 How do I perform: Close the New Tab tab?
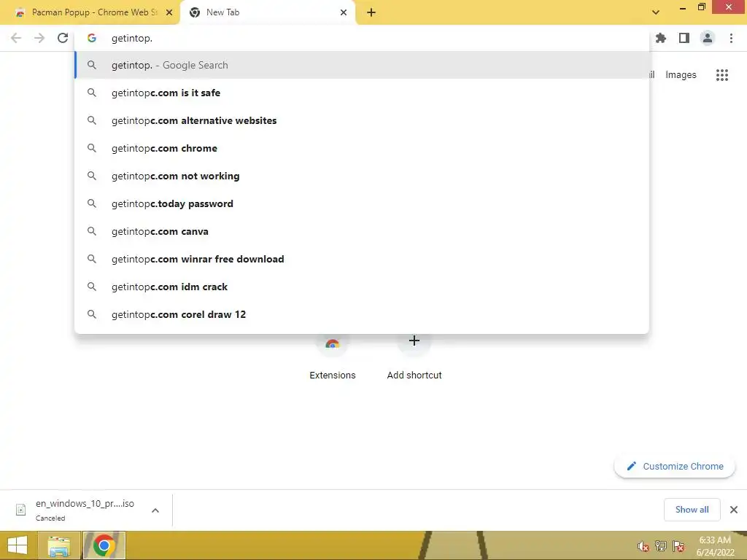click(x=344, y=13)
